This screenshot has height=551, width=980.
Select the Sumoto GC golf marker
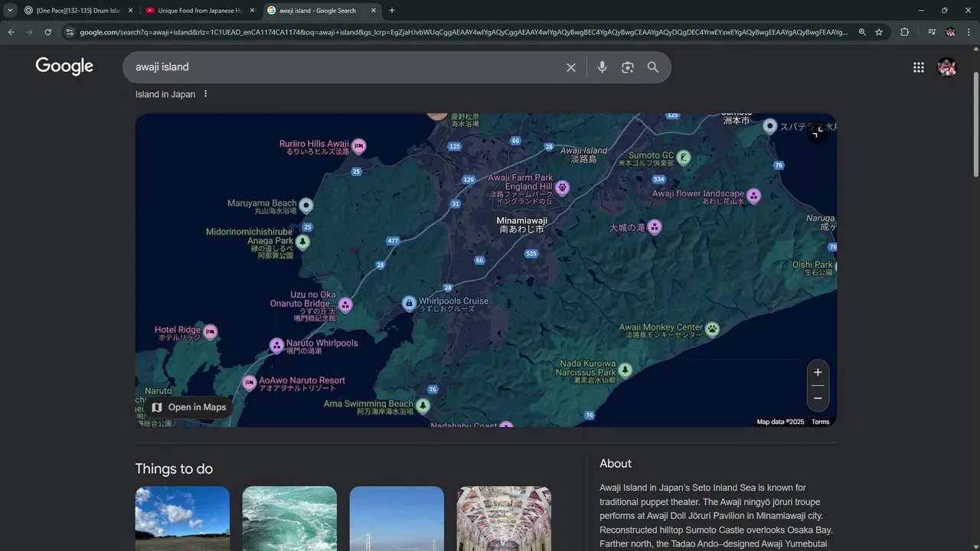684,158
